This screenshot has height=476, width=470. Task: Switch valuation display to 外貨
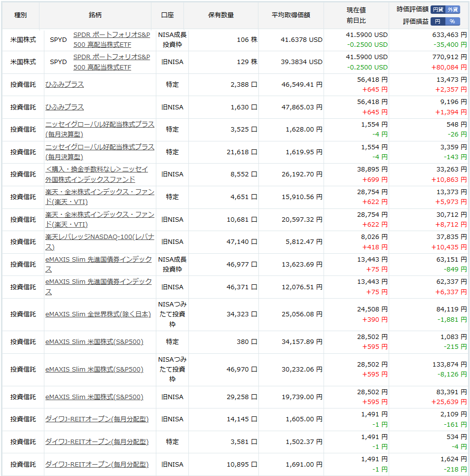pos(453,10)
